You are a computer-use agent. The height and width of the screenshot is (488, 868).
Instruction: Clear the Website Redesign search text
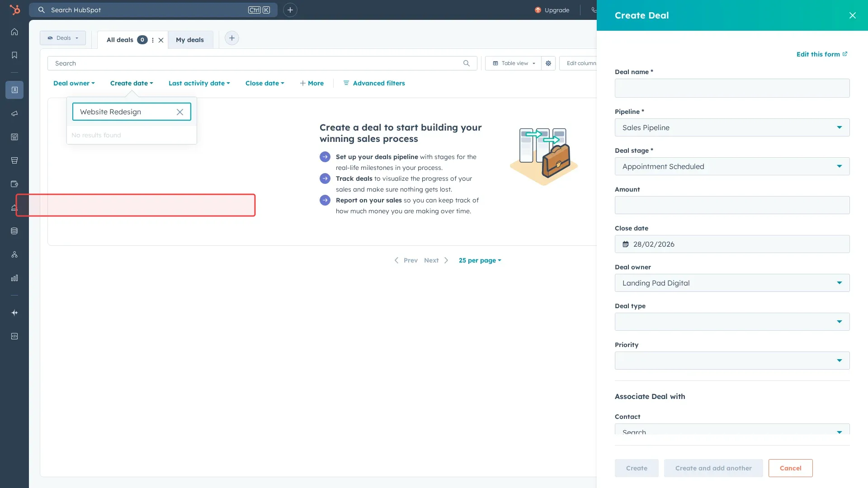pos(180,112)
